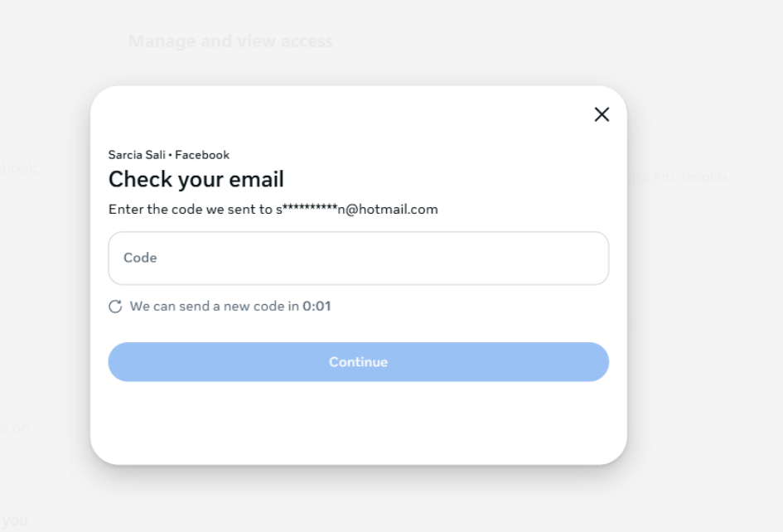The height and width of the screenshot is (532, 783).
Task: Click the "Continue" label text
Action: (358, 362)
